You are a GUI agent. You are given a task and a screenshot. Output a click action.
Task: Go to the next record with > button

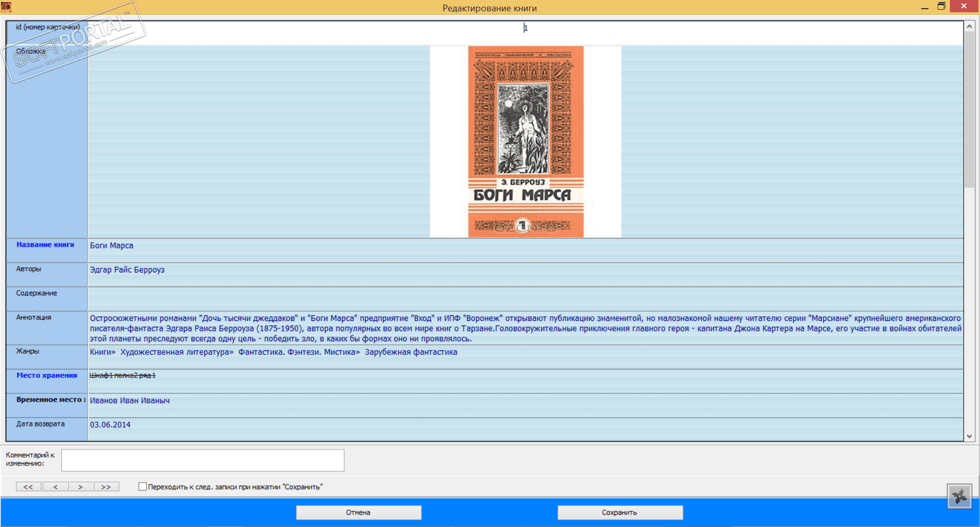pos(81,487)
